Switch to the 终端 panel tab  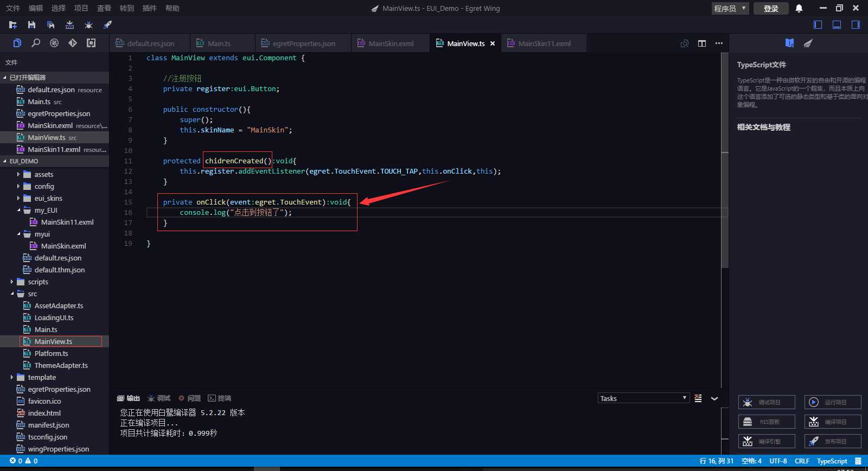(220, 398)
